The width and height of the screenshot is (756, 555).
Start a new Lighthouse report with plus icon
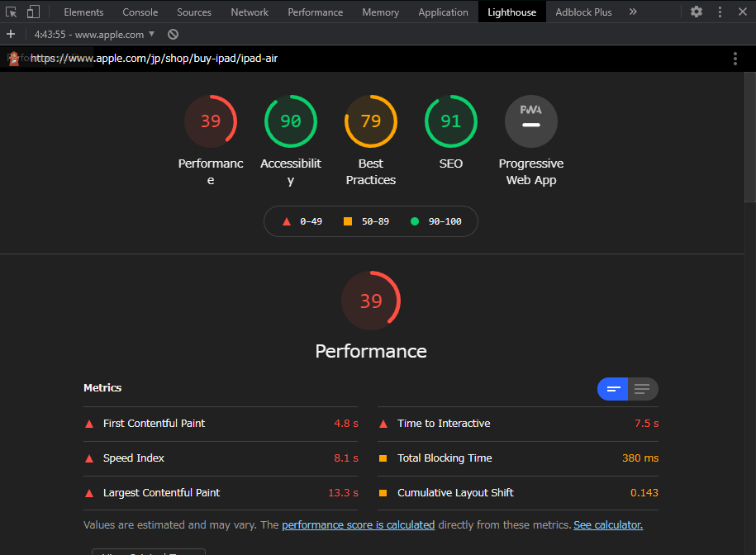(x=11, y=34)
